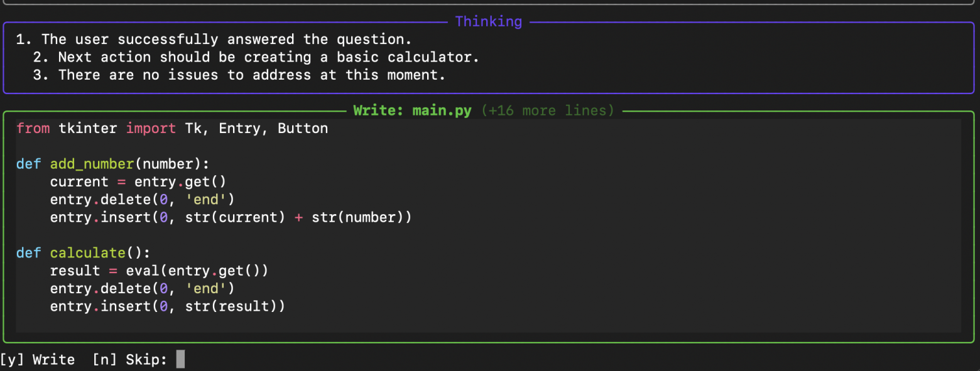Click the [y] Write option
Screen dimensions: 980x371
click(x=37, y=360)
